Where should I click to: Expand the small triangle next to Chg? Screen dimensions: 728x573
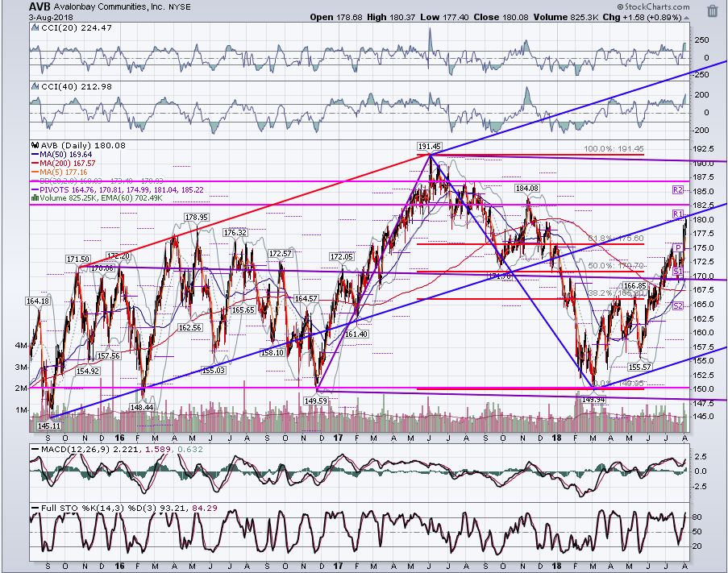[686, 18]
